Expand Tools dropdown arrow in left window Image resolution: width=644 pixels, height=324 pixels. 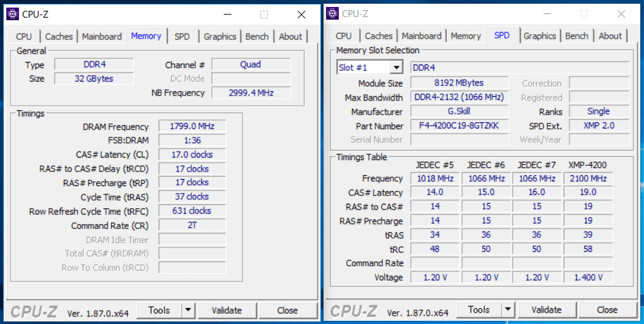(188, 311)
